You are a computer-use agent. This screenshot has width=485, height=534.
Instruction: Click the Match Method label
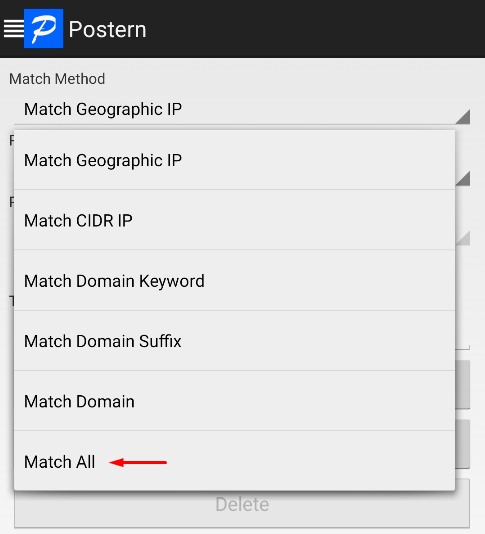point(57,79)
